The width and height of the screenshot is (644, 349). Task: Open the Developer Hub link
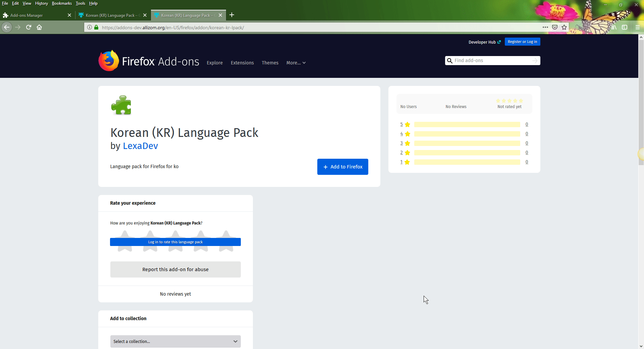(485, 42)
